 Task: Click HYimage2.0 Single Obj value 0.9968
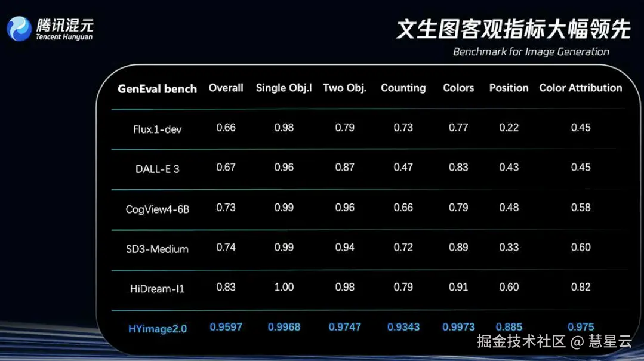click(284, 328)
